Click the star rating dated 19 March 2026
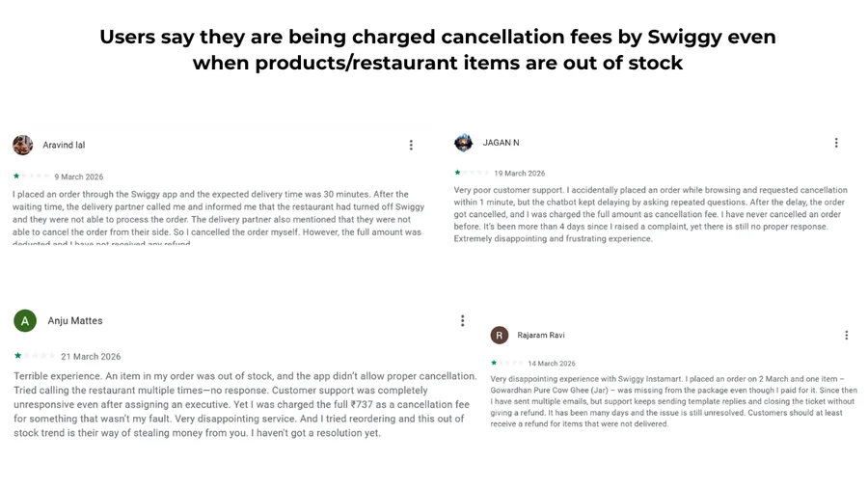Image resolution: width=868 pixels, height=489 pixels. pos(472,173)
